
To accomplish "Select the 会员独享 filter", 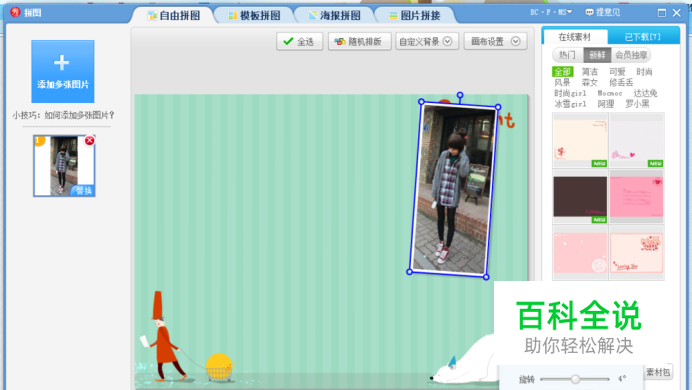I will coord(631,55).
